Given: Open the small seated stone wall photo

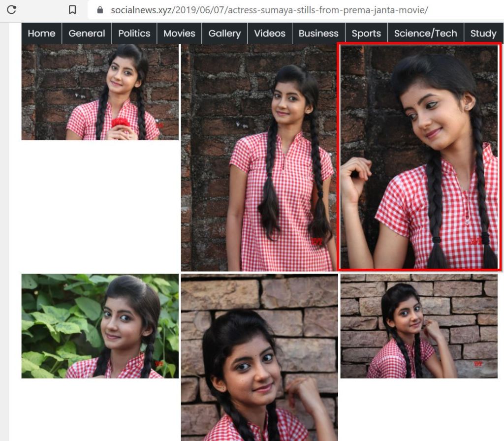Looking at the screenshot, I should click(x=419, y=326).
